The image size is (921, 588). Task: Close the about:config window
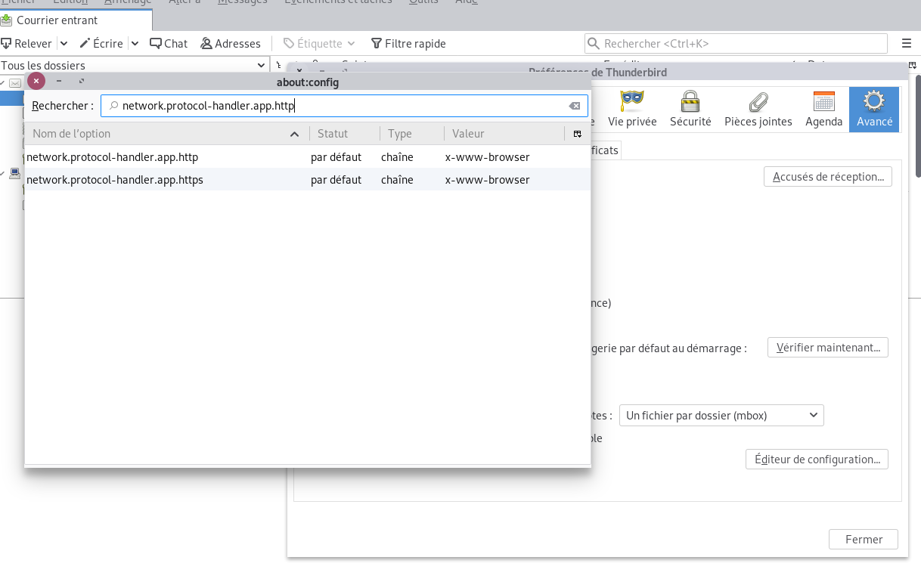(36, 82)
